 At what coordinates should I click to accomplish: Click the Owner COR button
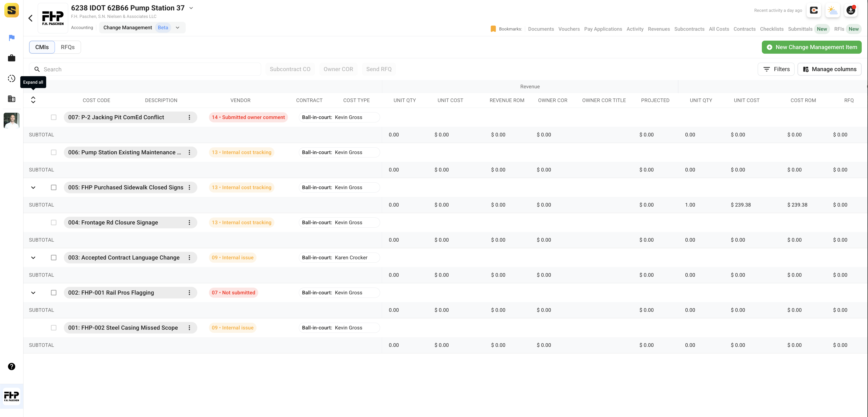338,69
